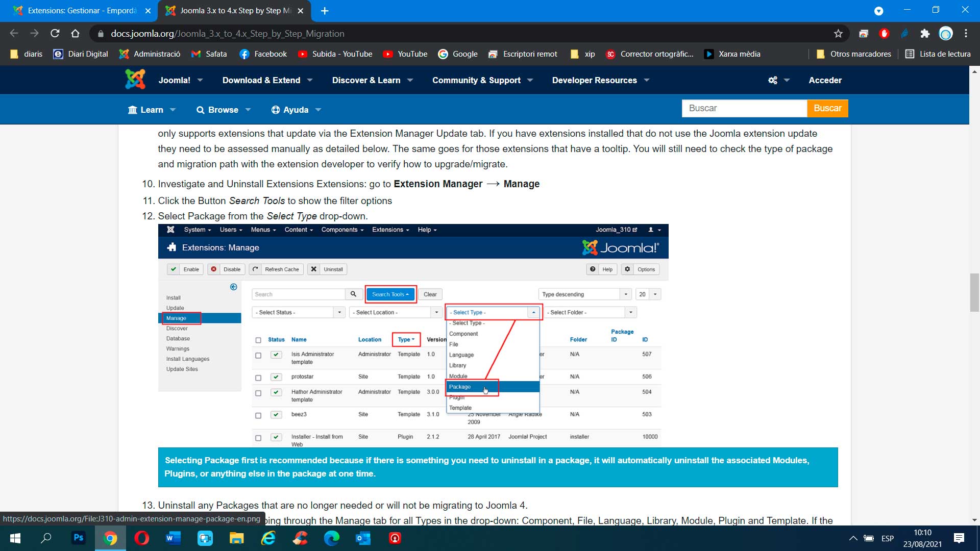Open Lista de lectura panel
This screenshot has width=980, height=551.
click(x=938, y=54)
